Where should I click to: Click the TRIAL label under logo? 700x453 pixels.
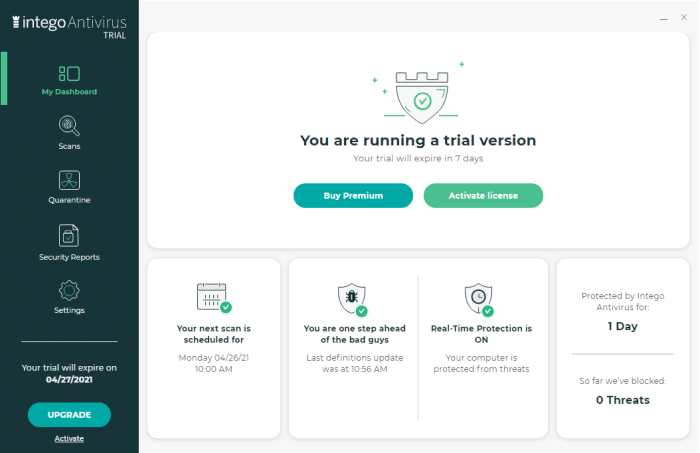point(115,36)
